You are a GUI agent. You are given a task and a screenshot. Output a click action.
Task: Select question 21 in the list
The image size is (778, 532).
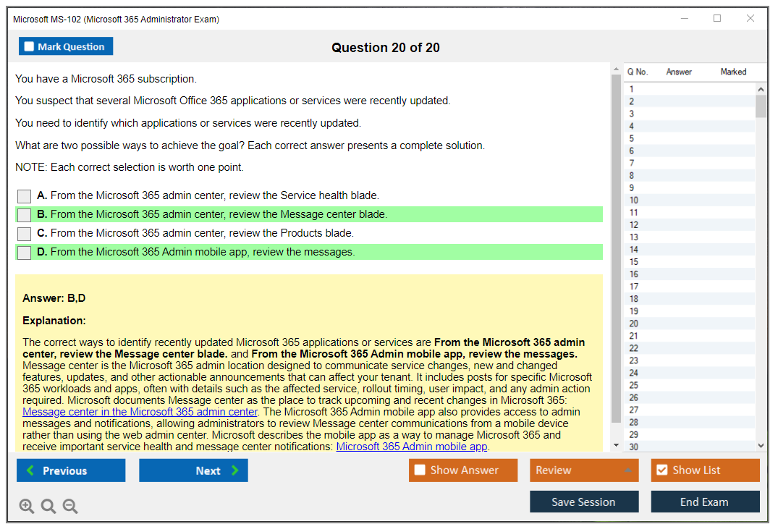click(690, 336)
